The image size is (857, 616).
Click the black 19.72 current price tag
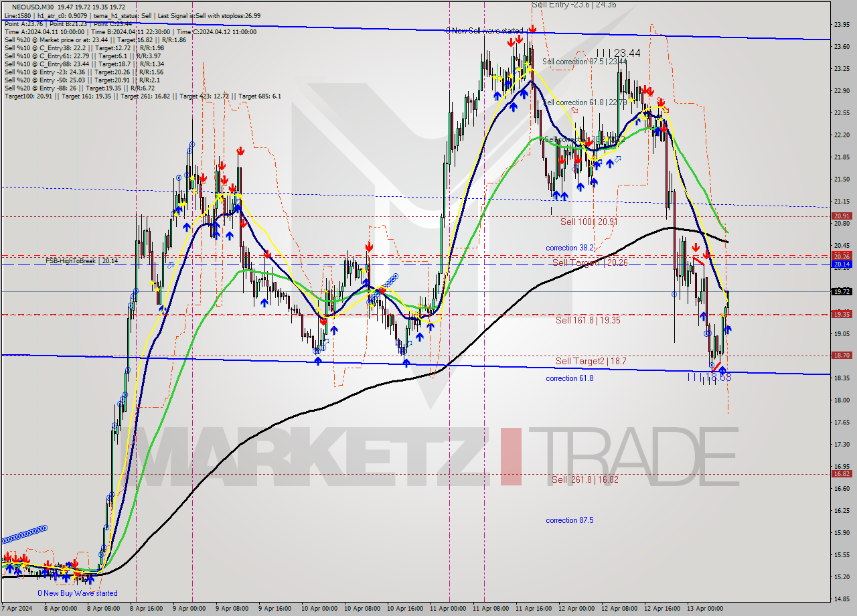pos(842,291)
